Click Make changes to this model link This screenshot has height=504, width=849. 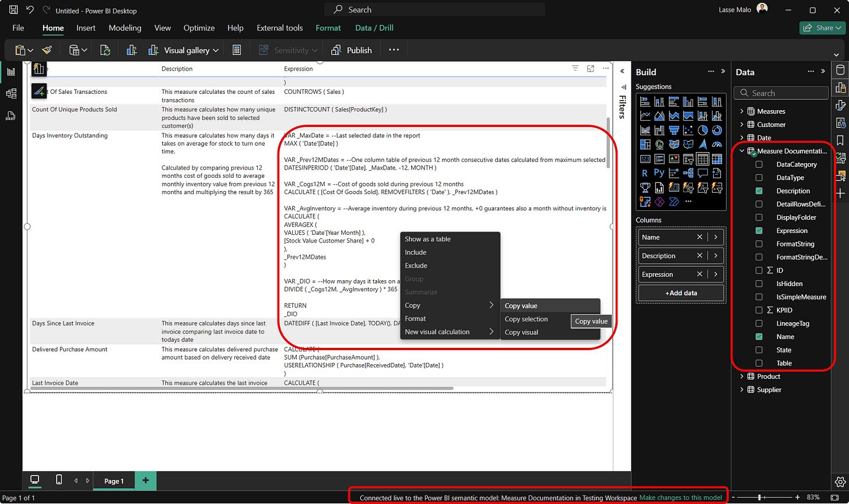680,498
